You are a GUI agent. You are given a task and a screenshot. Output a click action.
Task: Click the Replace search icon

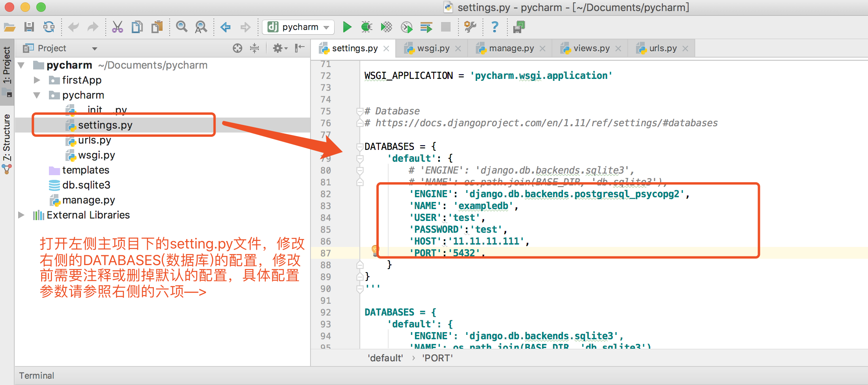point(201,27)
